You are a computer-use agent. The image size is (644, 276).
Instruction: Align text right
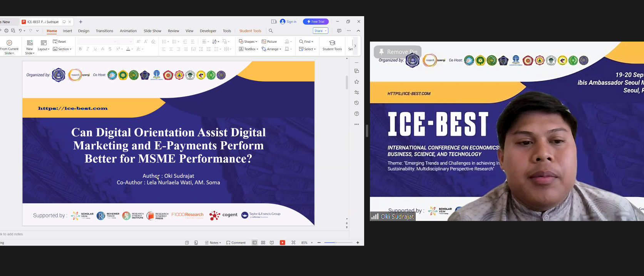tap(178, 49)
